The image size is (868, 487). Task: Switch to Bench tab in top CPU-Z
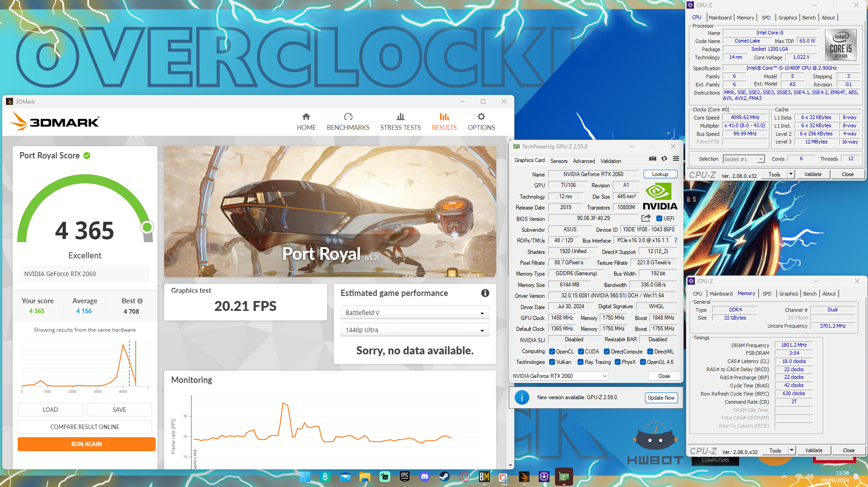[809, 18]
